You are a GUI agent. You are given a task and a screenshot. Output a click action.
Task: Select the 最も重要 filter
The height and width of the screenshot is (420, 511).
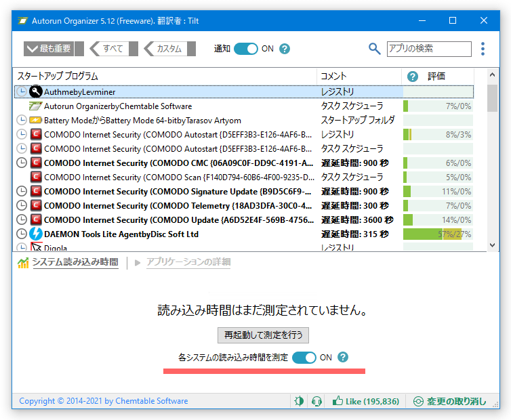click(x=54, y=49)
